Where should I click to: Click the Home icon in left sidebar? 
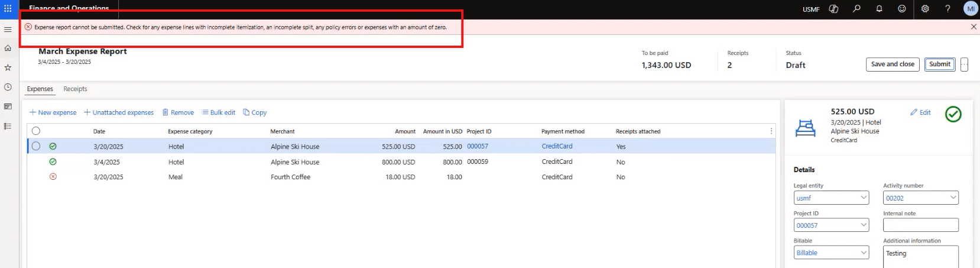(x=8, y=49)
